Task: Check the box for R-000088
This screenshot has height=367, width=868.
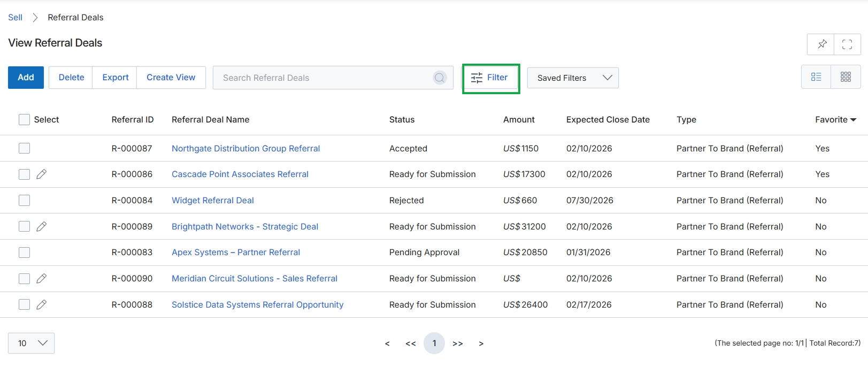Action: point(24,304)
